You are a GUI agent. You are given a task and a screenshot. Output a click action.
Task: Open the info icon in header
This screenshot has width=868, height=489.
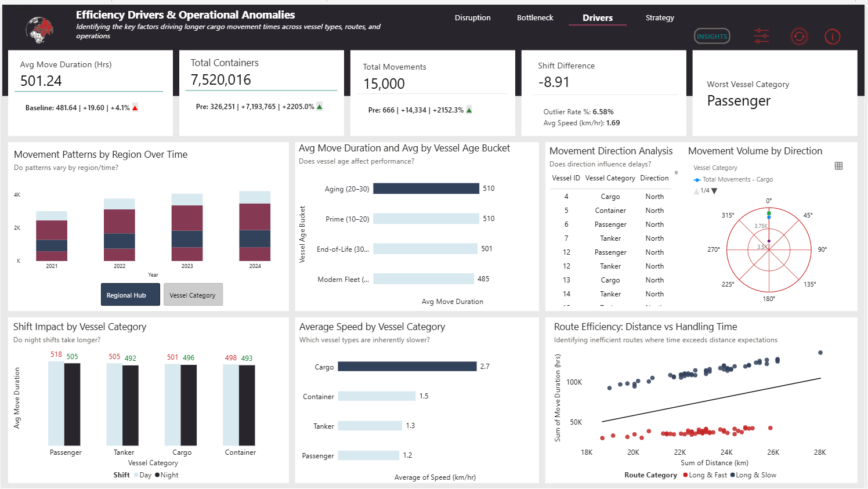832,37
